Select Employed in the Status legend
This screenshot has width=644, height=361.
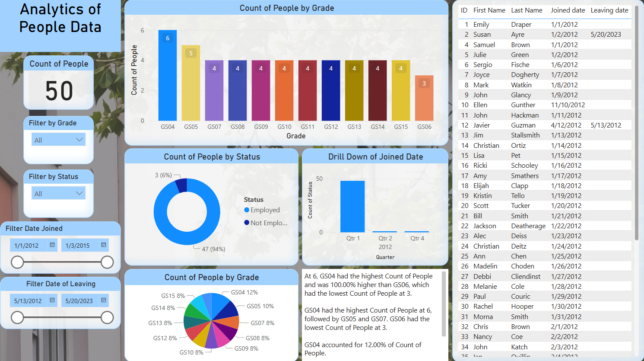[263, 210]
